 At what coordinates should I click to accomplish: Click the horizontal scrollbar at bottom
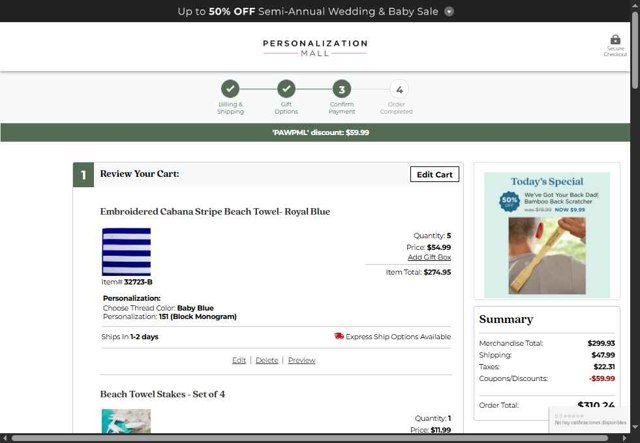(309, 438)
